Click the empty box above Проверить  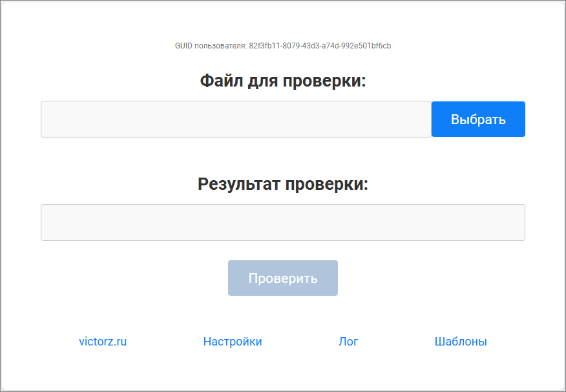pyautogui.click(x=283, y=223)
